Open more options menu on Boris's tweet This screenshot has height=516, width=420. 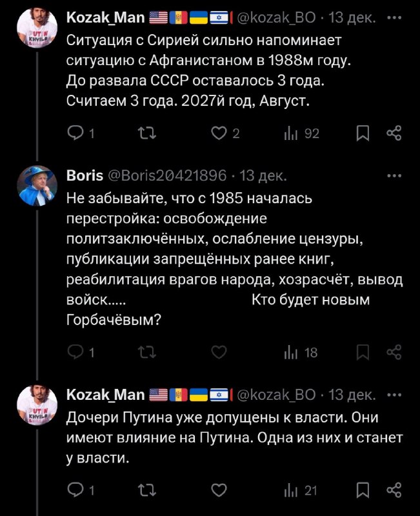394,175
